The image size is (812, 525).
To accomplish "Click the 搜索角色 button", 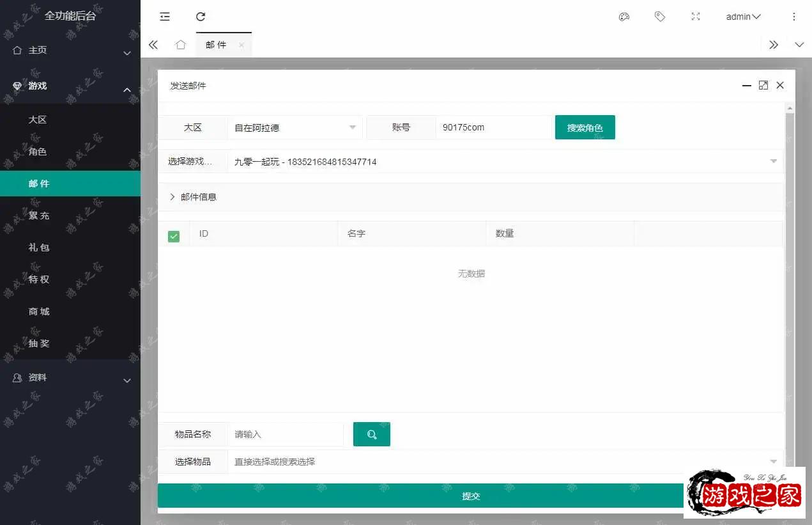I will pos(585,127).
